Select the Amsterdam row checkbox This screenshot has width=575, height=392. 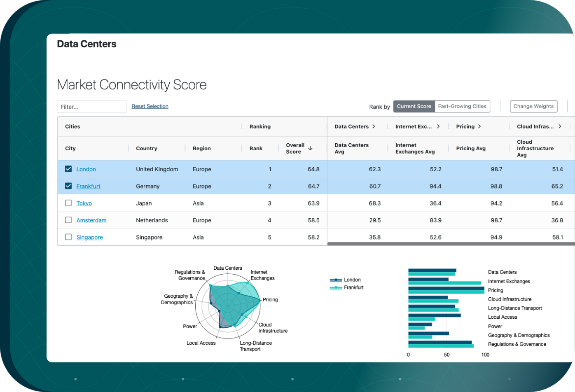tap(68, 220)
